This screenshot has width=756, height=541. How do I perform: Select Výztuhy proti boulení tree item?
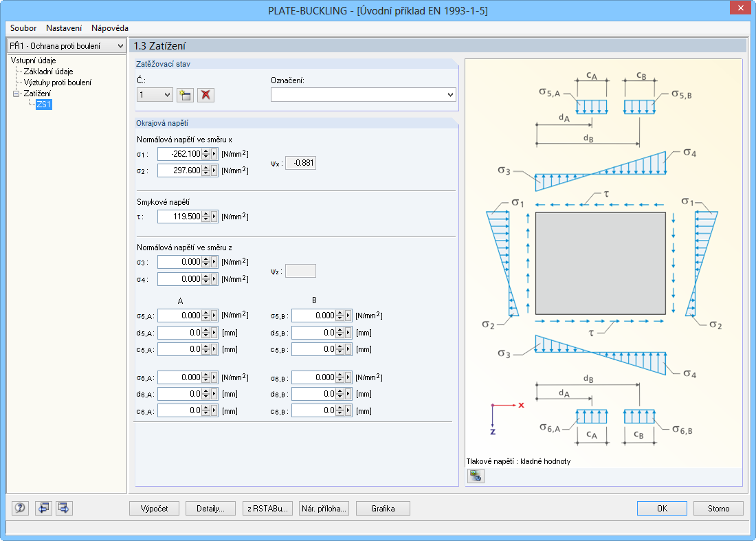click(57, 82)
